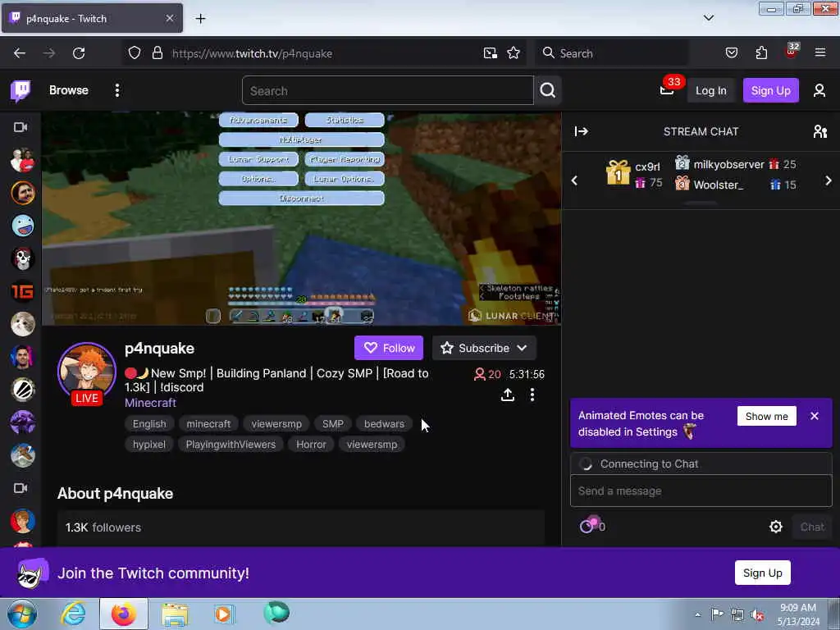Select cx9rl top gifter entry
840x630 pixels.
[635, 174]
